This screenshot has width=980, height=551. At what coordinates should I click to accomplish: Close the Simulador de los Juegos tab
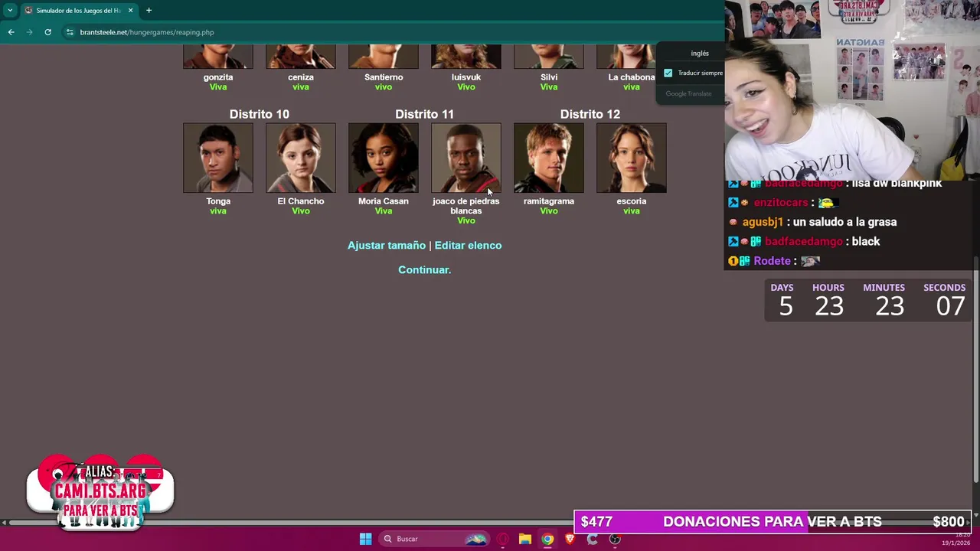tap(130, 11)
